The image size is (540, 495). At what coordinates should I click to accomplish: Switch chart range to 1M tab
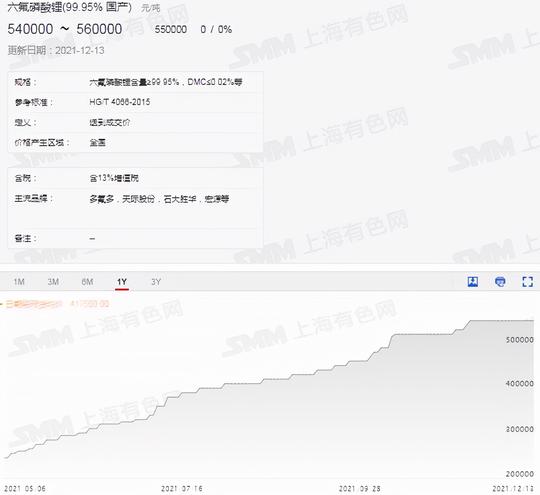point(19,282)
